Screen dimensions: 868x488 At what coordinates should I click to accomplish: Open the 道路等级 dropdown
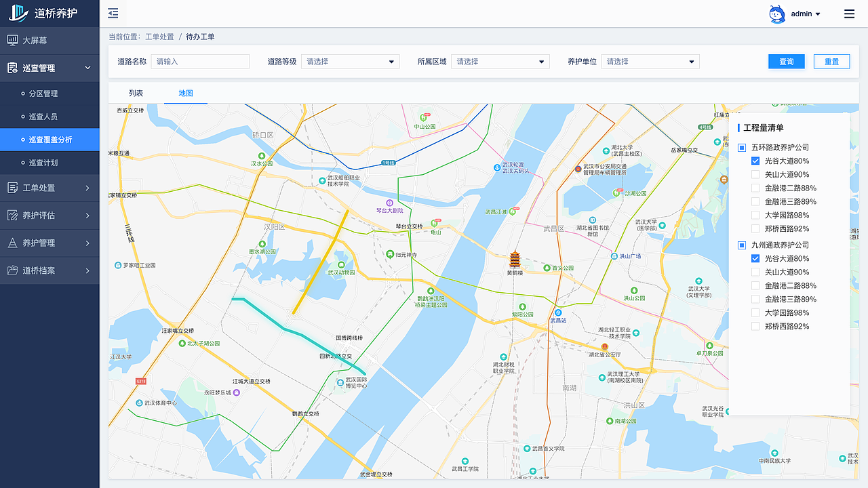[x=351, y=62]
